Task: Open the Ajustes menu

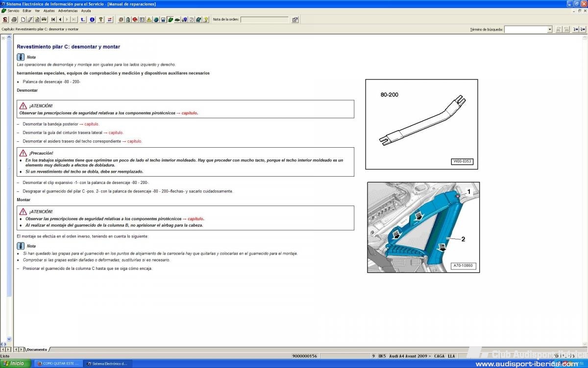Action: [x=49, y=10]
